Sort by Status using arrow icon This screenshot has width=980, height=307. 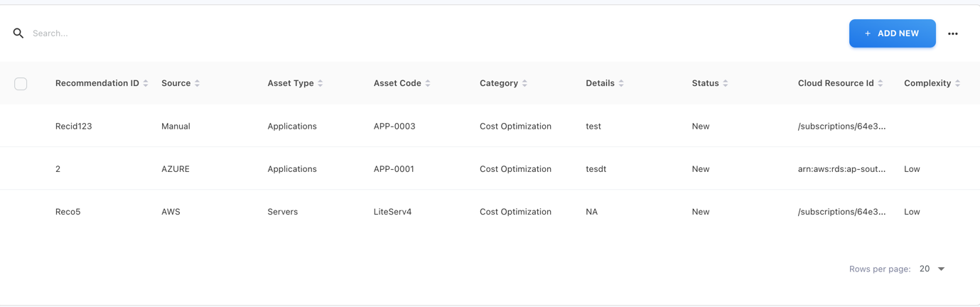click(x=726, y=83)
